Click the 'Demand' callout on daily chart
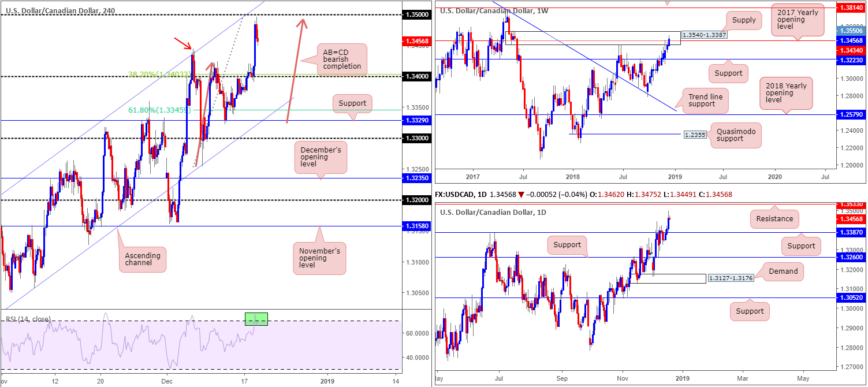Viewport: 868px width, 387px height. (783, 271)
